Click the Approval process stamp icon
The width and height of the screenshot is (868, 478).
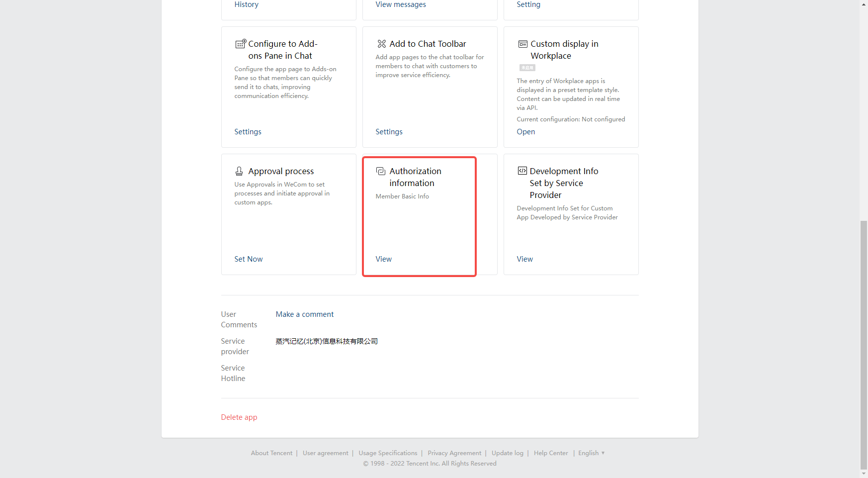(239, 171)
